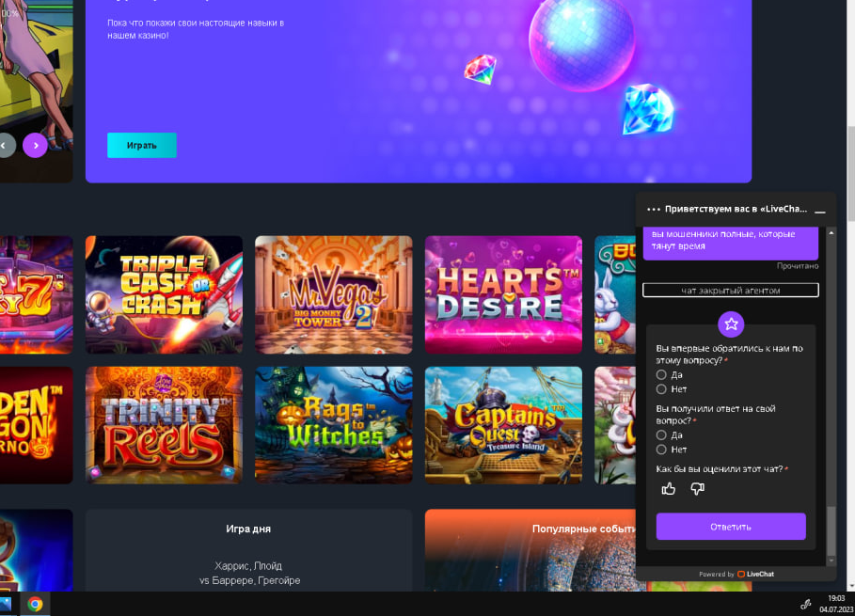Click the 'Играть' button on banner
This screenshot has height=616, width=855.
(142, 146)
